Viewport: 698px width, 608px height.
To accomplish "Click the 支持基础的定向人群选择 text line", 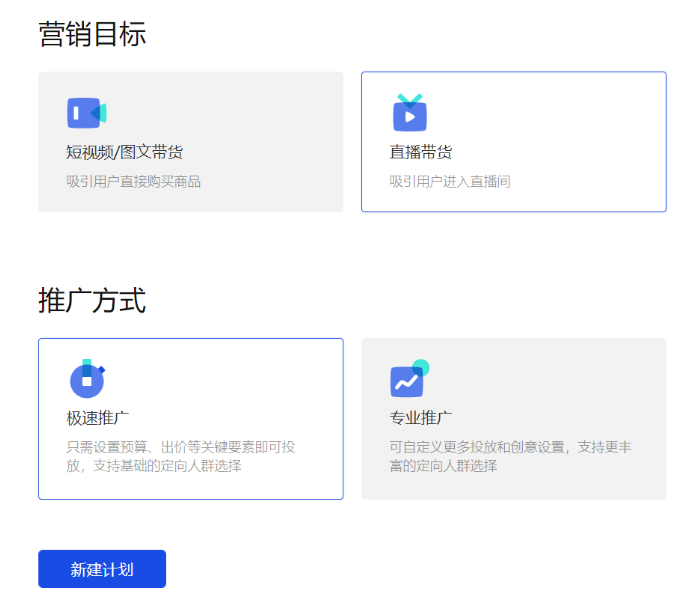I will pos(164,465).
